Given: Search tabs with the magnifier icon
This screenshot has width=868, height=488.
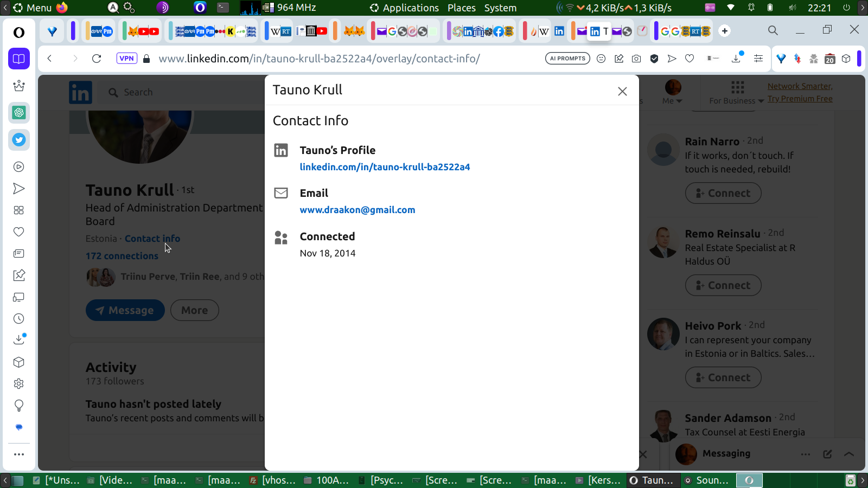Looking at the screenshot, I should [x=773, y=31].
